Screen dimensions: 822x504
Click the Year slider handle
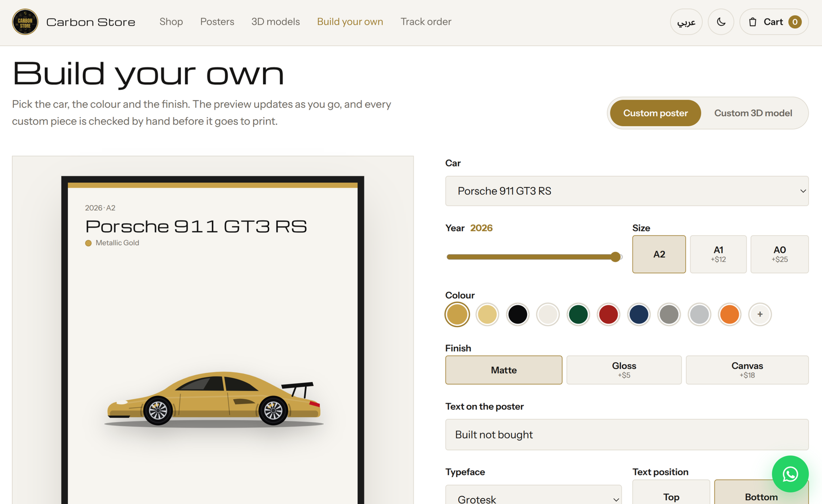(x=615, y=257)
